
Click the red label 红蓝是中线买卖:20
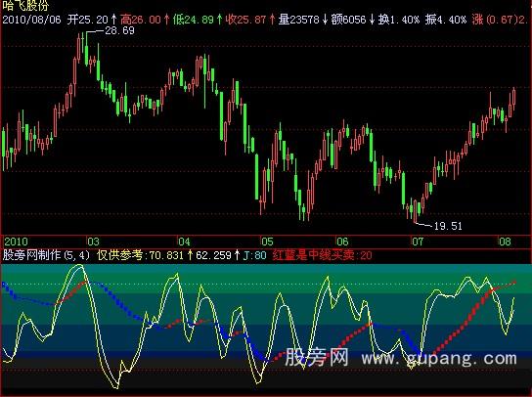pyautogui.click(x=322, y=255)
